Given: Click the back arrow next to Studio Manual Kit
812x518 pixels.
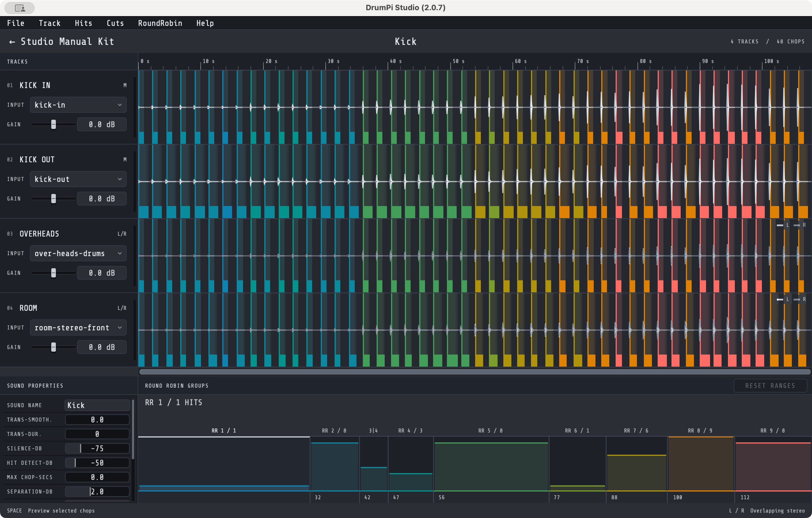Looking at the screenshot, I should (x=12, y=42).
